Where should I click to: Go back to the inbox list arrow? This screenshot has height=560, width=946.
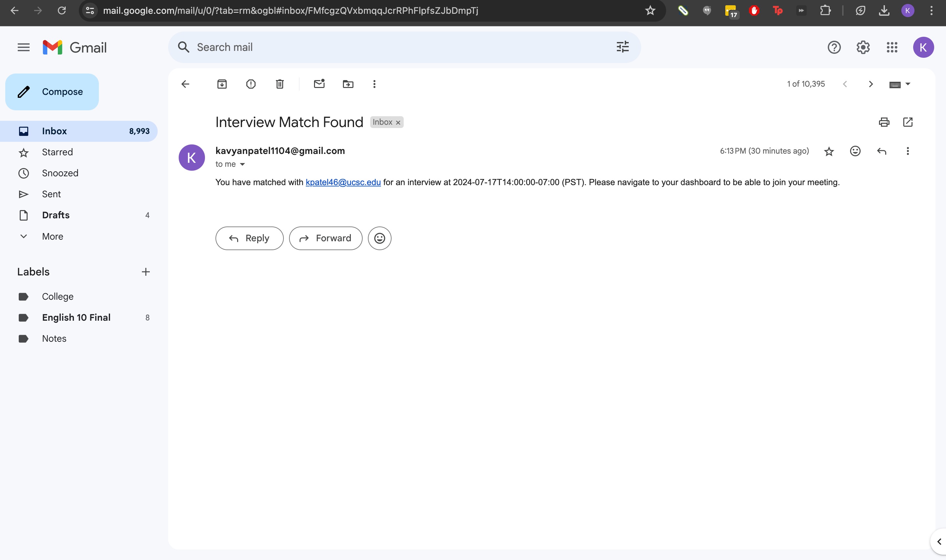click(x=185, y=84)
